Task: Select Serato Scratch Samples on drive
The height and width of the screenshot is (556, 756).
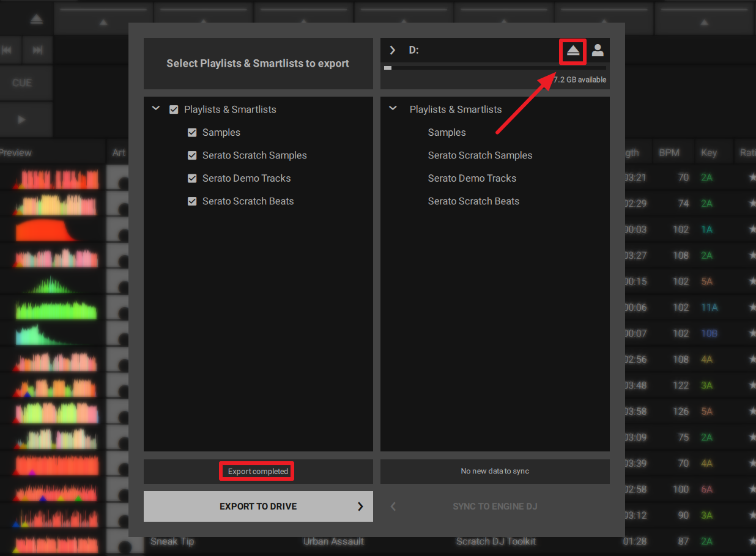Action: tap(480, 155)
